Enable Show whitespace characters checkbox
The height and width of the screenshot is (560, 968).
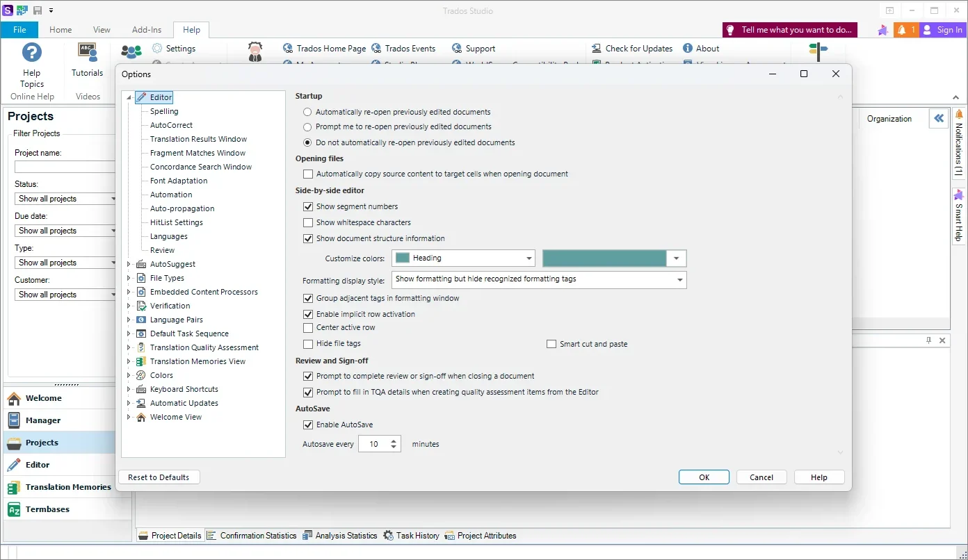click(308, 222)
